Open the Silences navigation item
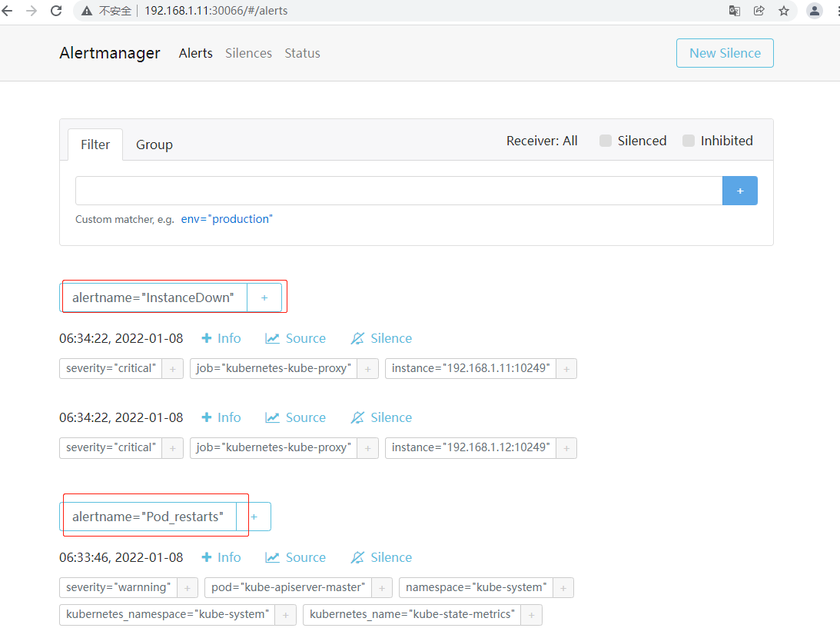This screenshot has width=840, height=628. 248,53
